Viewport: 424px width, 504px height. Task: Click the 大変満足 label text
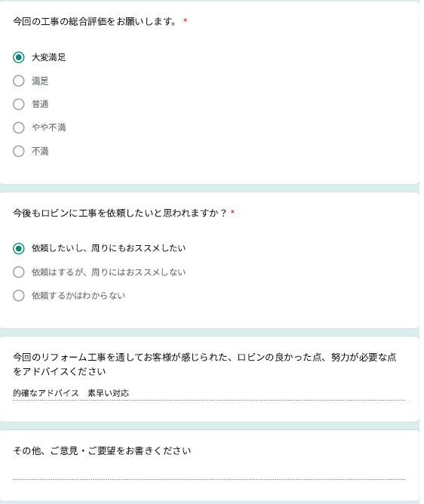49,57
